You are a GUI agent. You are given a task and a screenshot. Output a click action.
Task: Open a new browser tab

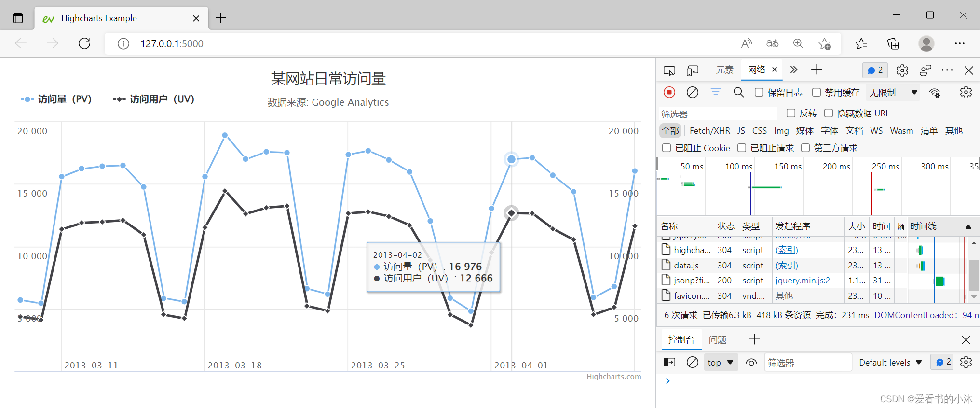pos(221,18)
